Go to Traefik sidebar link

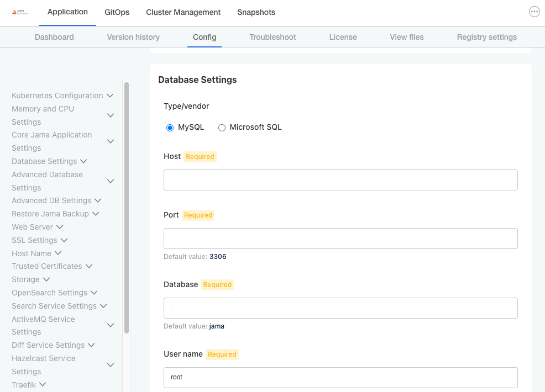click(x=24, y=385)
